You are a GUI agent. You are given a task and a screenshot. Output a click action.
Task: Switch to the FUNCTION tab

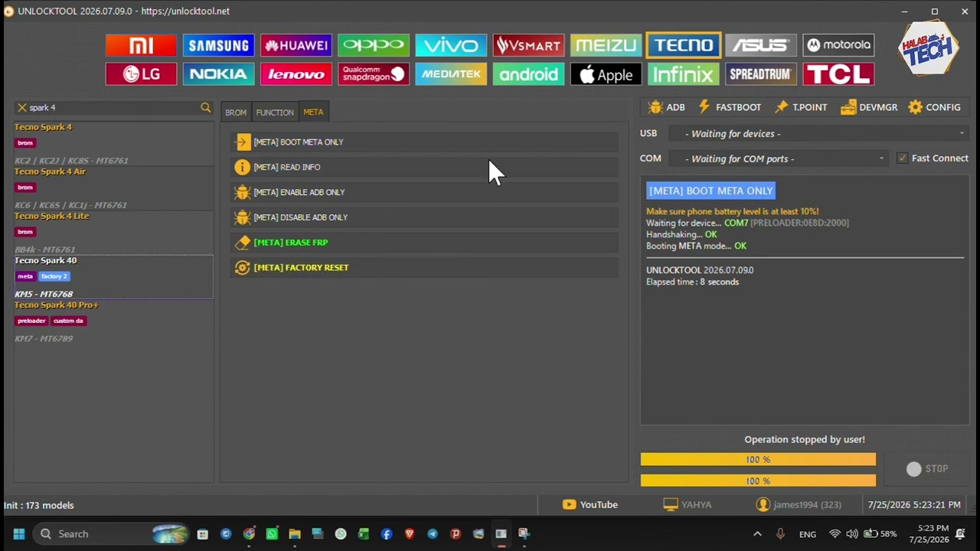[x=275, y=112]
